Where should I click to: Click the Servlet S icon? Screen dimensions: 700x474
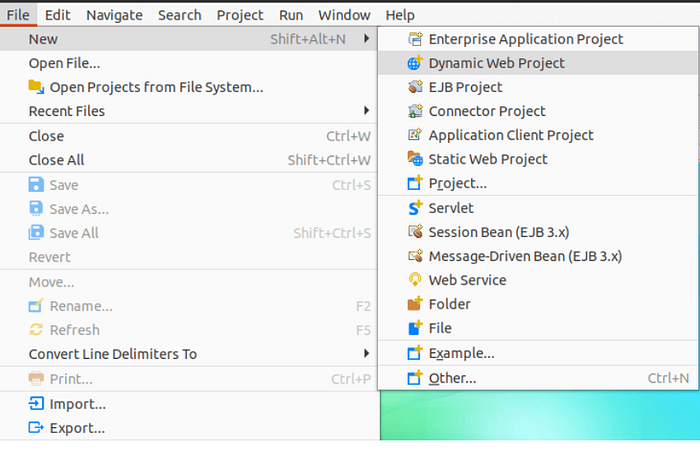(415, 208)
